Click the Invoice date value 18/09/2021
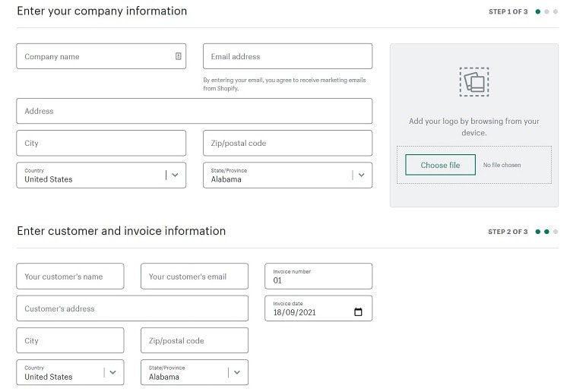570x392 pixels. 294,312
